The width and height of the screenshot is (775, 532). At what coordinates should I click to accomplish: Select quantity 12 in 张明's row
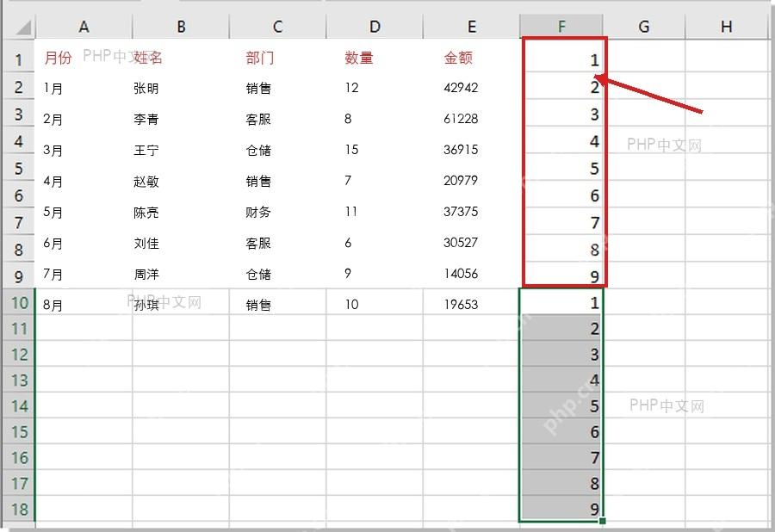pos(352,88)
